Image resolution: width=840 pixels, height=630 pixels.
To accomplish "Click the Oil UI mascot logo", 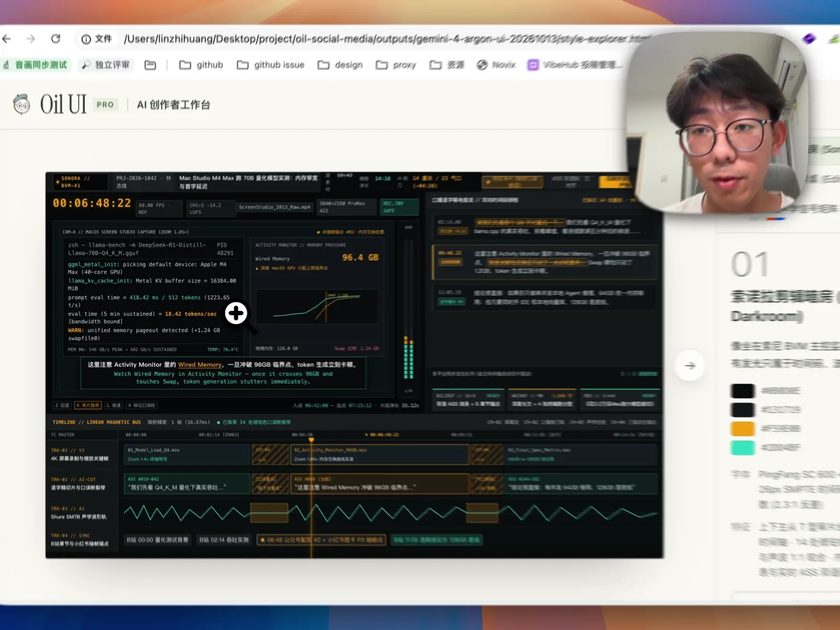I will point(22,104).
